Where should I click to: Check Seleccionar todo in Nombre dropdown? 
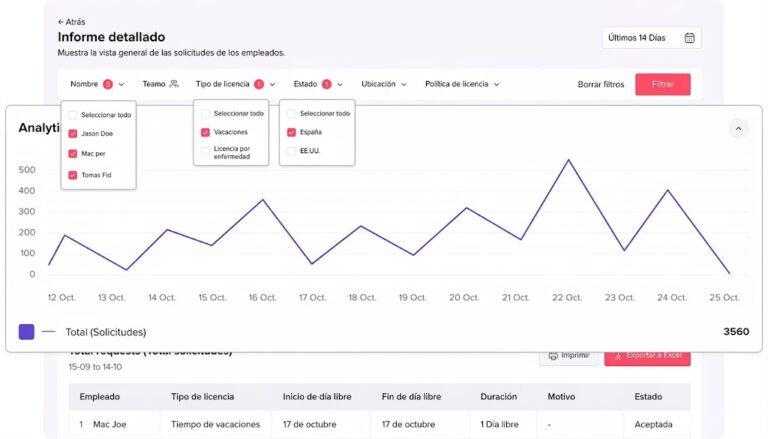(x=73, y=115)
